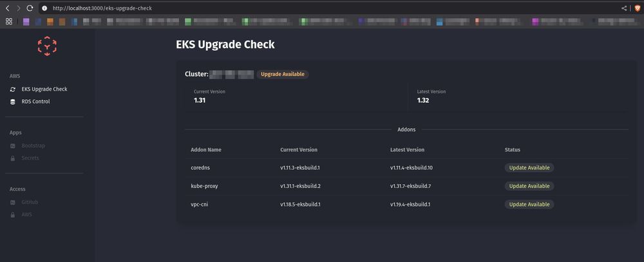Click the Cluster label text
The height and width of the screenshot is (262, 644).
[196, 74]
